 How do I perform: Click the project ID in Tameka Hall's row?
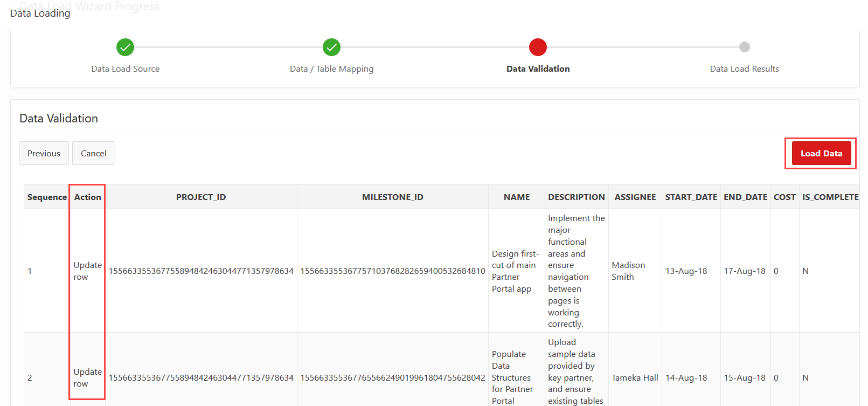[201, 378]
